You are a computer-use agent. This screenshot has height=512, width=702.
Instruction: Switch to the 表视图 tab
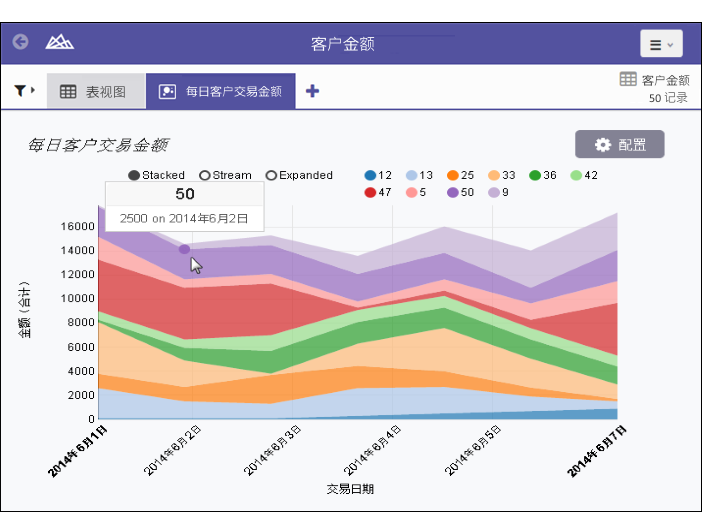(94, 91)
